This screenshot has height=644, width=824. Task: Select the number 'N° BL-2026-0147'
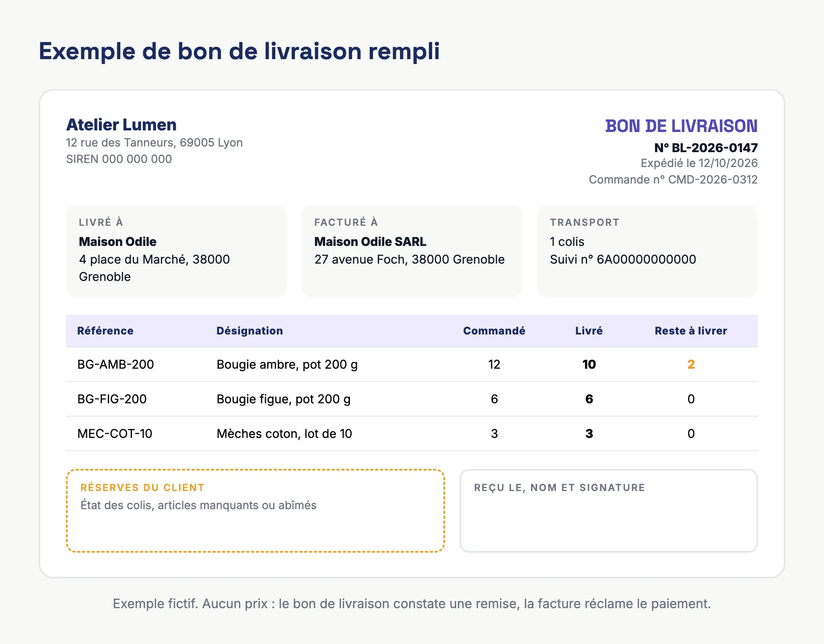click(x=706, y=148)
